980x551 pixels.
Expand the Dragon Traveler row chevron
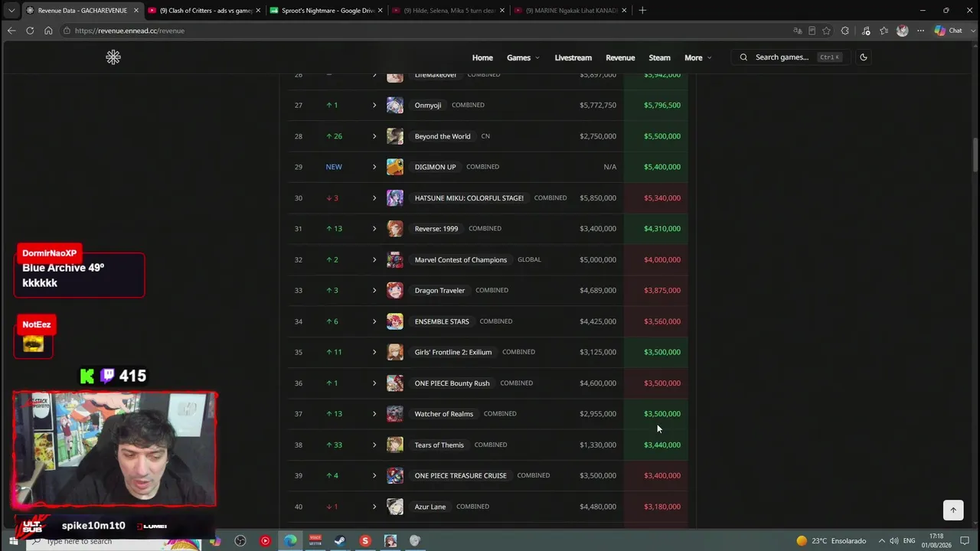(374, 291)
